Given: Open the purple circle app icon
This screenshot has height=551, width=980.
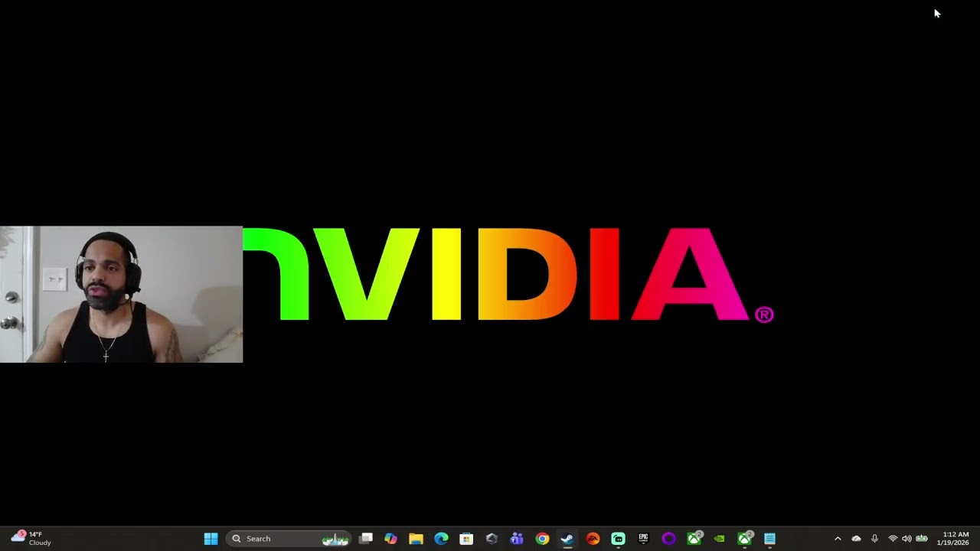Looking at the screenshot, I should 668,539.
